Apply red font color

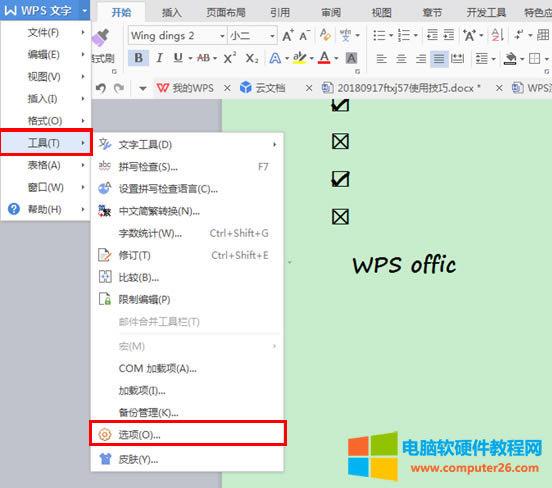(x=324, y=58)
